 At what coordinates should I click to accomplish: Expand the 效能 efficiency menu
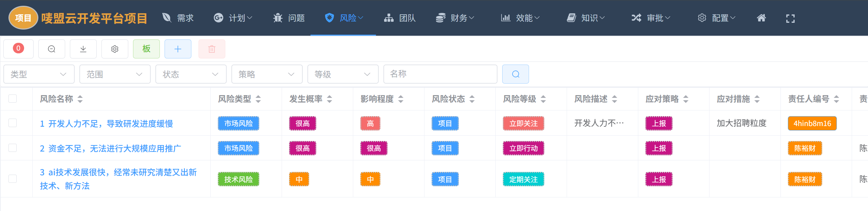pyautogui.click(x=520, y=18)
